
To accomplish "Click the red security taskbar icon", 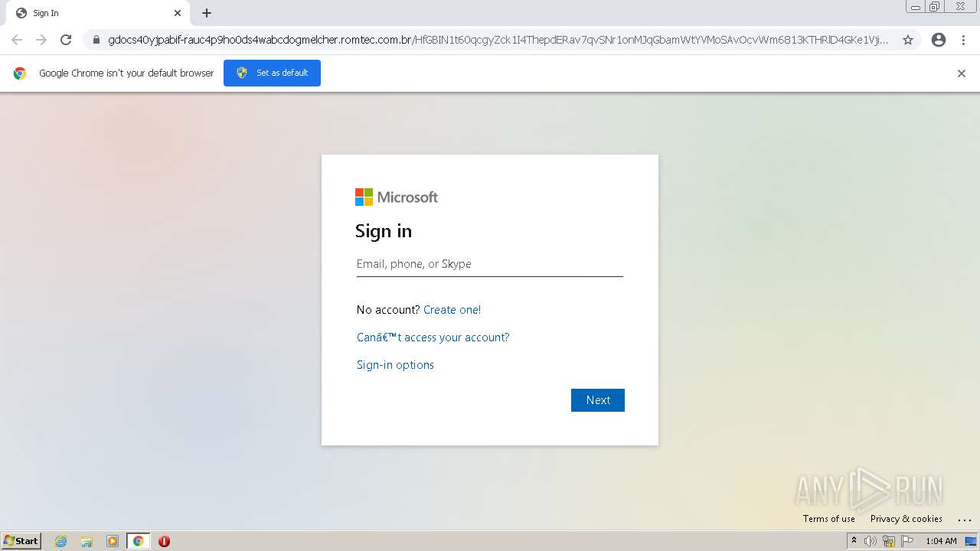I will tap(164, 541).
